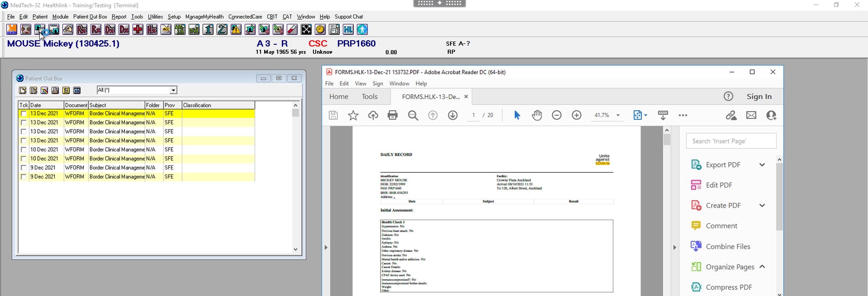Tick the checkbox of the first 9 Dec 2021 row
Image resolution: width=868 pixels, height=296 pixels.
point(24,167)
